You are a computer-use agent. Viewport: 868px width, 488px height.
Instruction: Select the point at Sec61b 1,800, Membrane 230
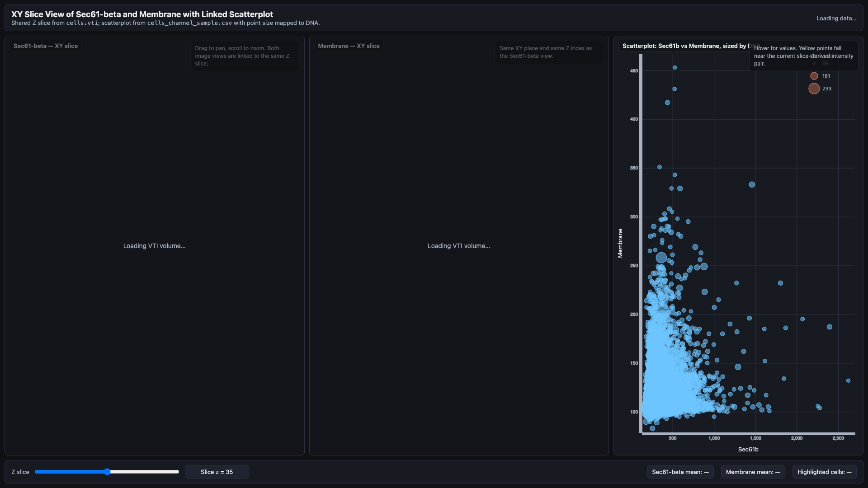(x=780, y=283)
